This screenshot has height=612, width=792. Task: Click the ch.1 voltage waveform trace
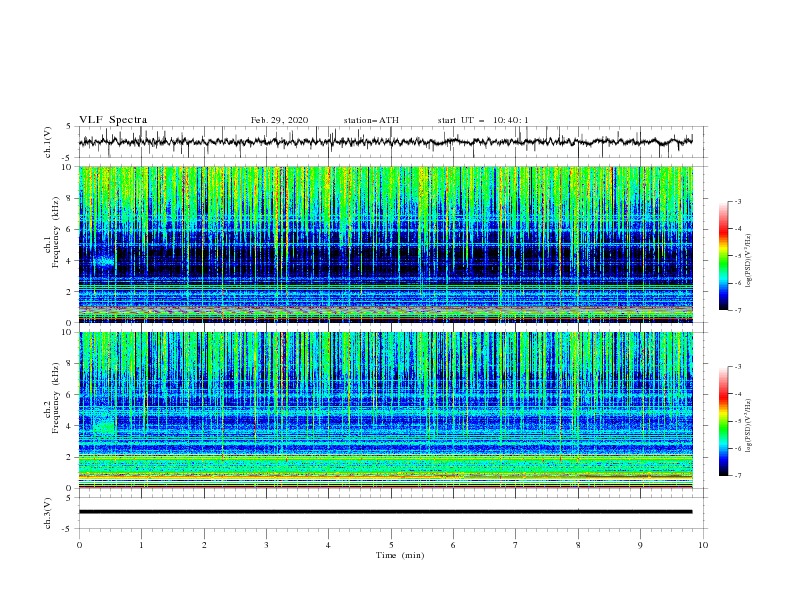(x=385, y=141)
